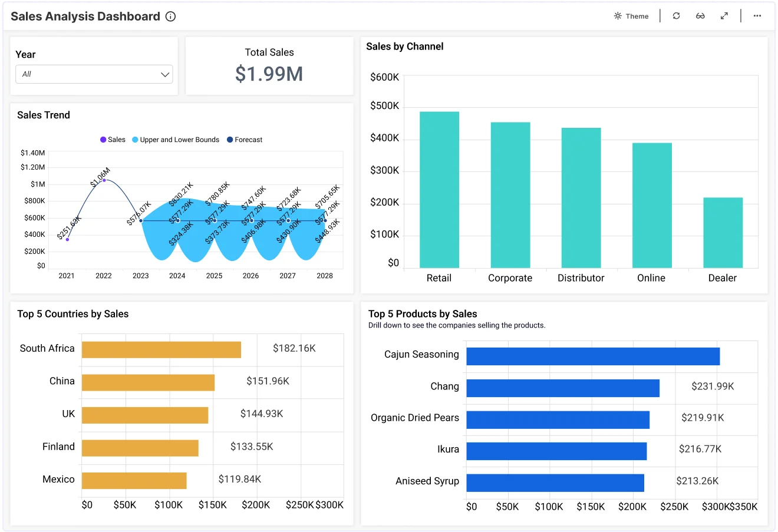Click the glasses view icon in header
The height and width of the screenshot is (532, 778).
pos(700,16)
